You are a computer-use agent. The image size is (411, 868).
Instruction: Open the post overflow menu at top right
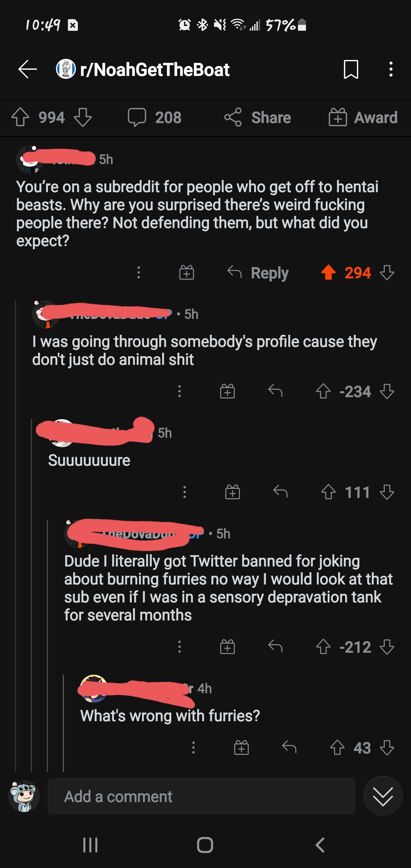click(391, 69)
